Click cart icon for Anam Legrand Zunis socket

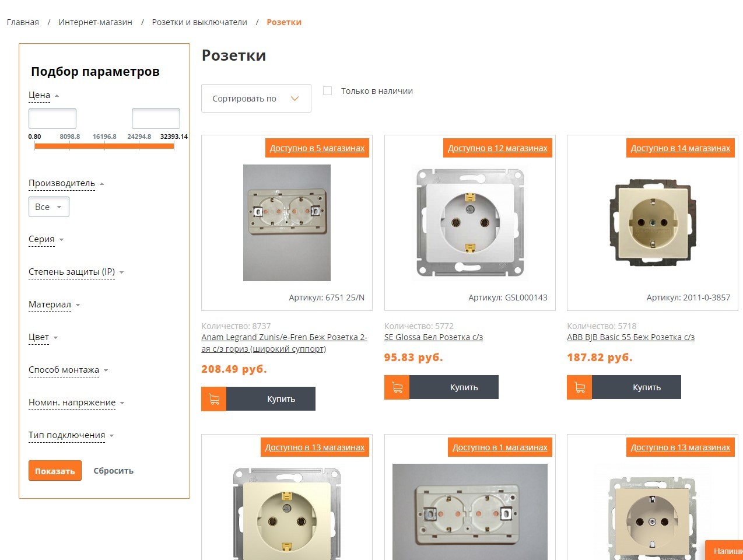[214, 399]
